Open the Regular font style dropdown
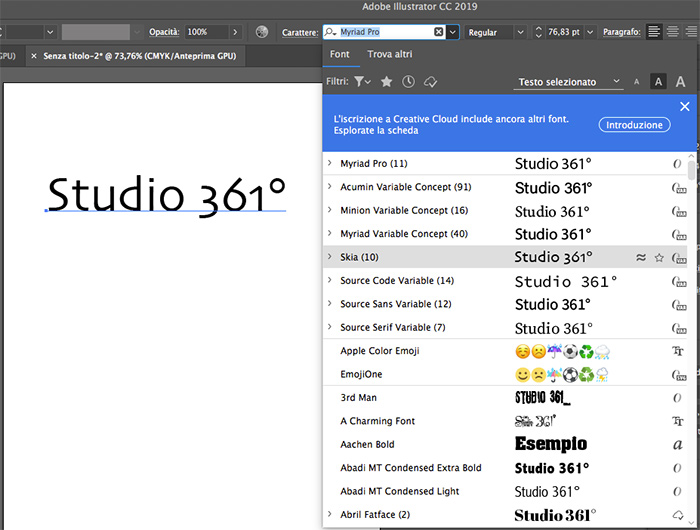This screenshot has height=530, width=700. [521, 32]
